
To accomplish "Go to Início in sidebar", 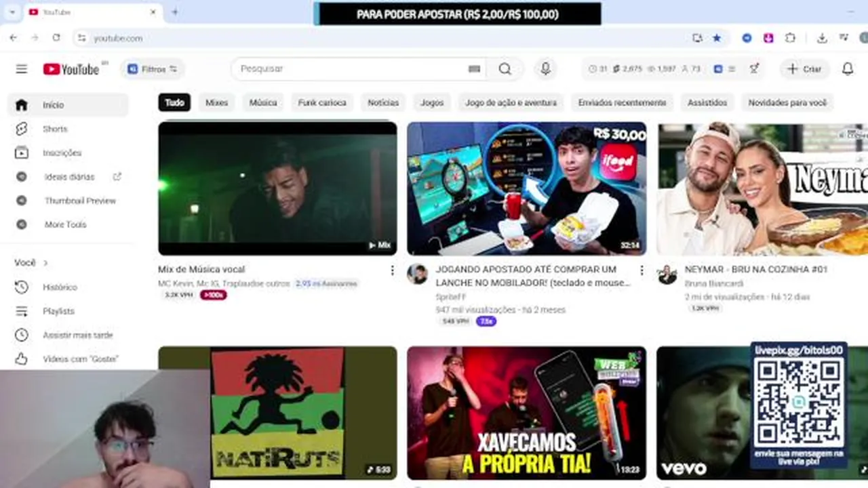I will point(68,105).
